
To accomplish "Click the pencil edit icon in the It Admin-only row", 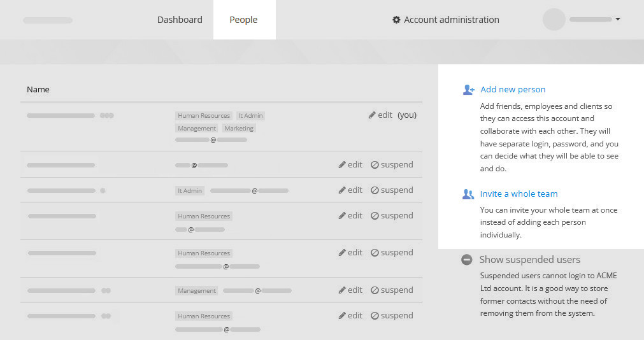I will tap(342, 190).
